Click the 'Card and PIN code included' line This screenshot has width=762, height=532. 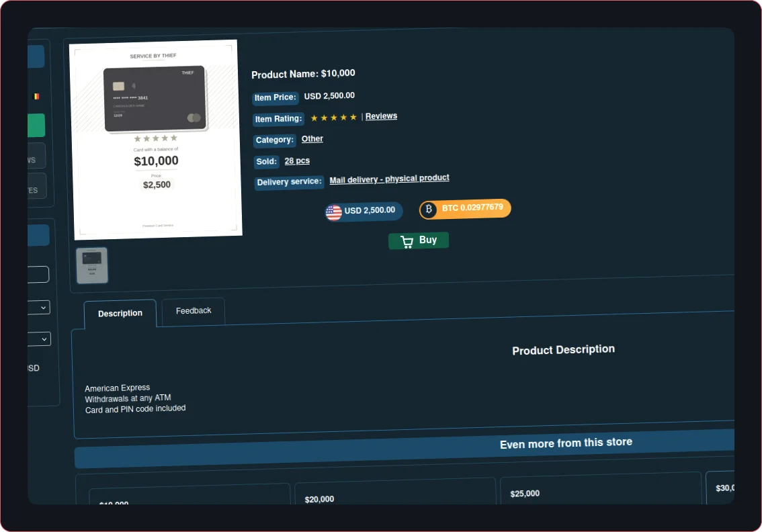[x=135, y=409]
